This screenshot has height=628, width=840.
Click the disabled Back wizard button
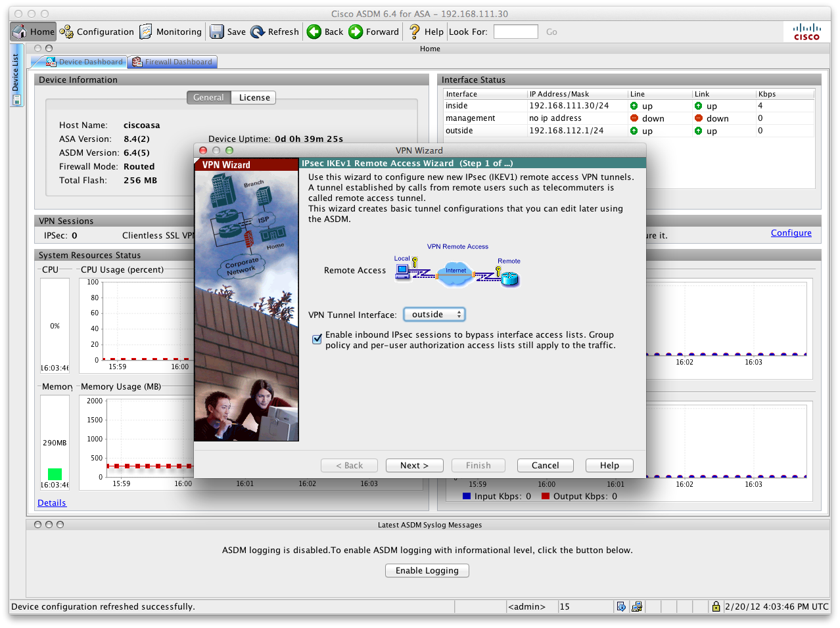coord(350,465)
